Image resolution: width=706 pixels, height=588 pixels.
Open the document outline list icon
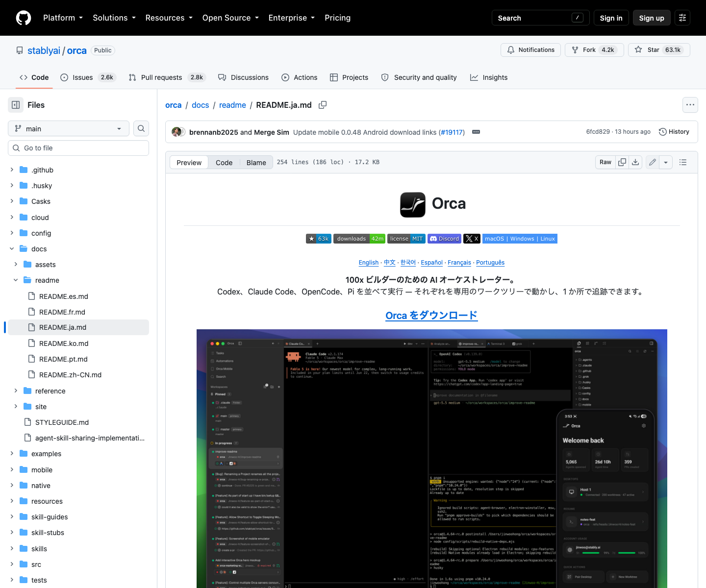tap(683, 162)
